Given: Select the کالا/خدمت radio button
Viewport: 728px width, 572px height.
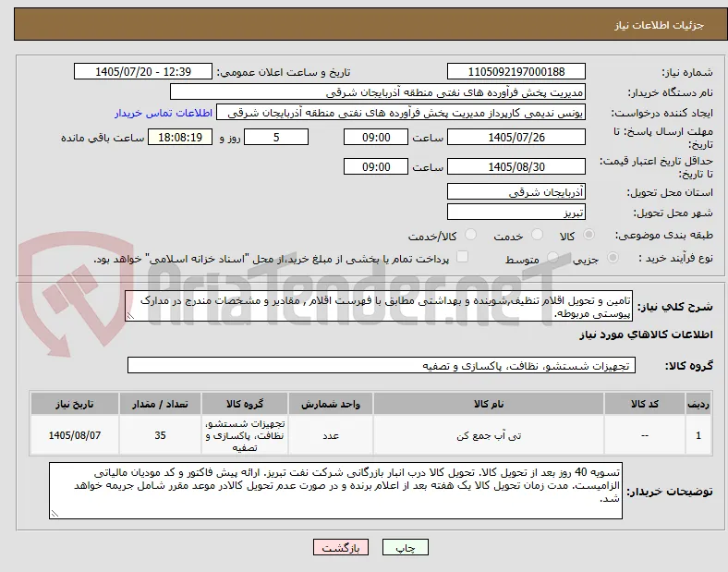Looking at the screenshot, I should 471,235.
